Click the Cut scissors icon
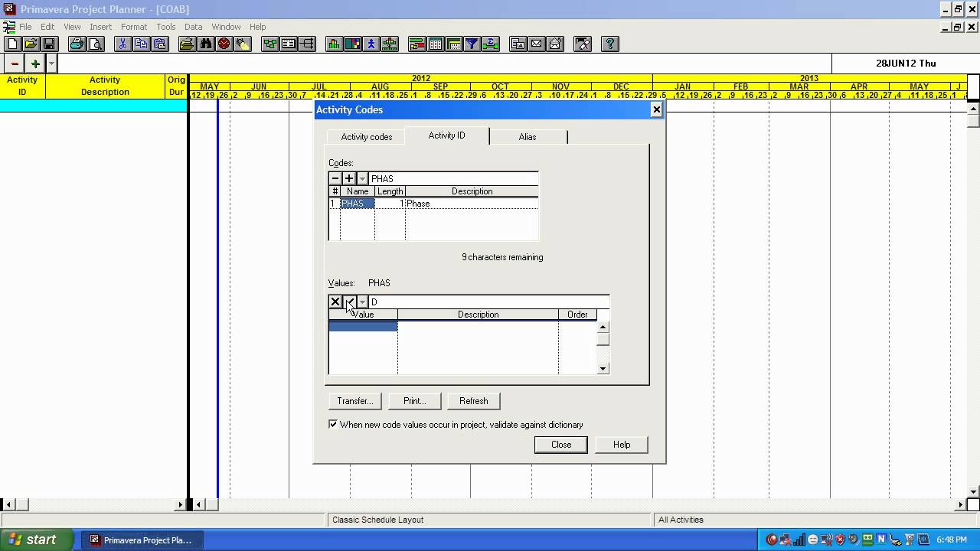Screen dimensions: 980x551 tap(122, 44)
